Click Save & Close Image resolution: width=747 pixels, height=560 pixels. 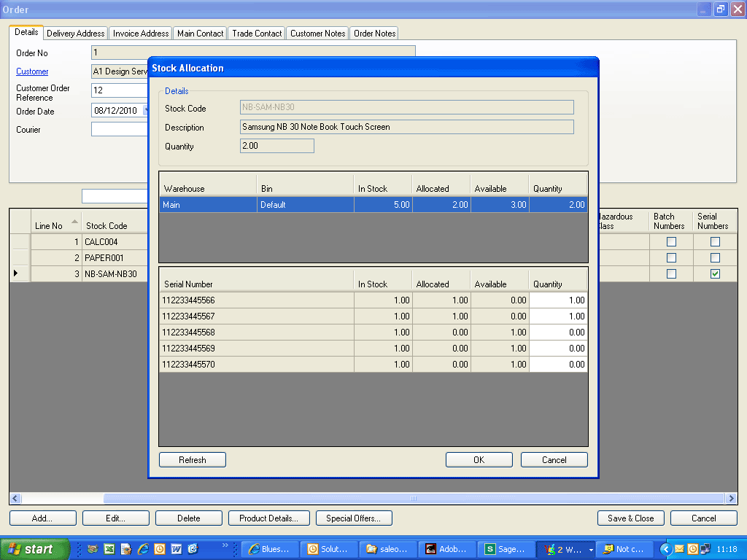[x=631, y=518]
